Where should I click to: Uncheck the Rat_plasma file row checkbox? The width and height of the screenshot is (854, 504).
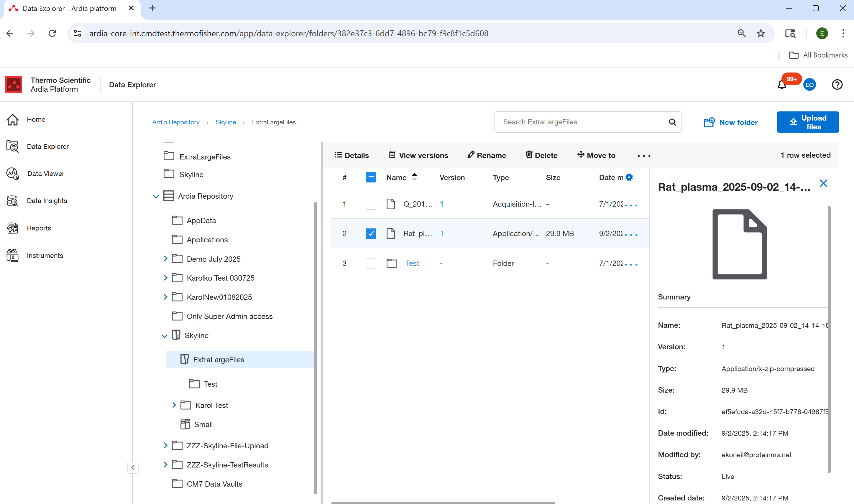point(371,233)
